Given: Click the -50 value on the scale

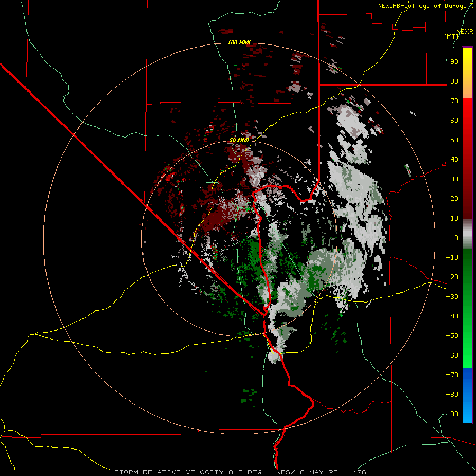Looking at the screenshot, I should pos(452,336).
